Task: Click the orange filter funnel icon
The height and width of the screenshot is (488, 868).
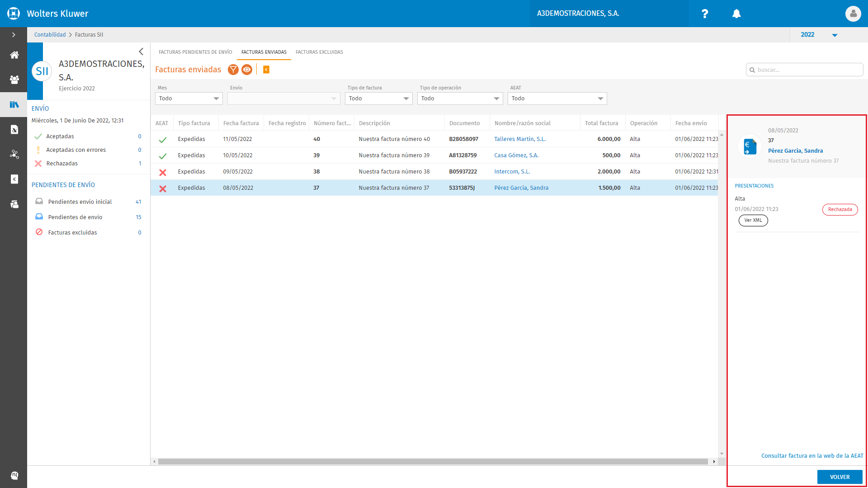Action: 233,70
